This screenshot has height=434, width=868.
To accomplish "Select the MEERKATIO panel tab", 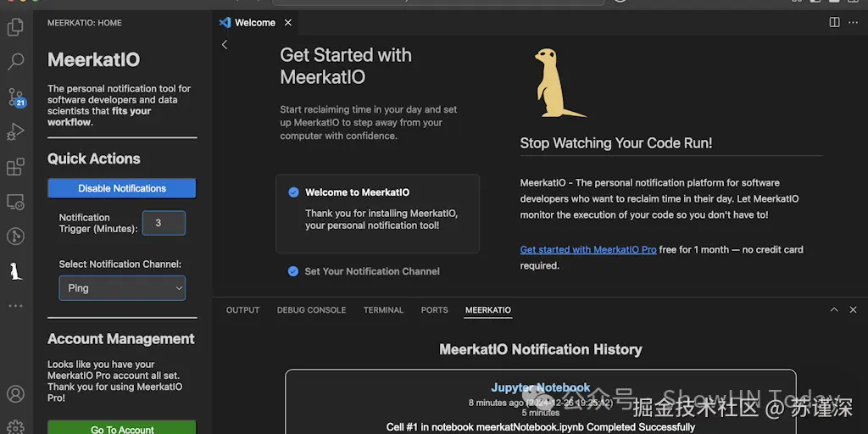I will pyautogui.click(x=487, y=310).
